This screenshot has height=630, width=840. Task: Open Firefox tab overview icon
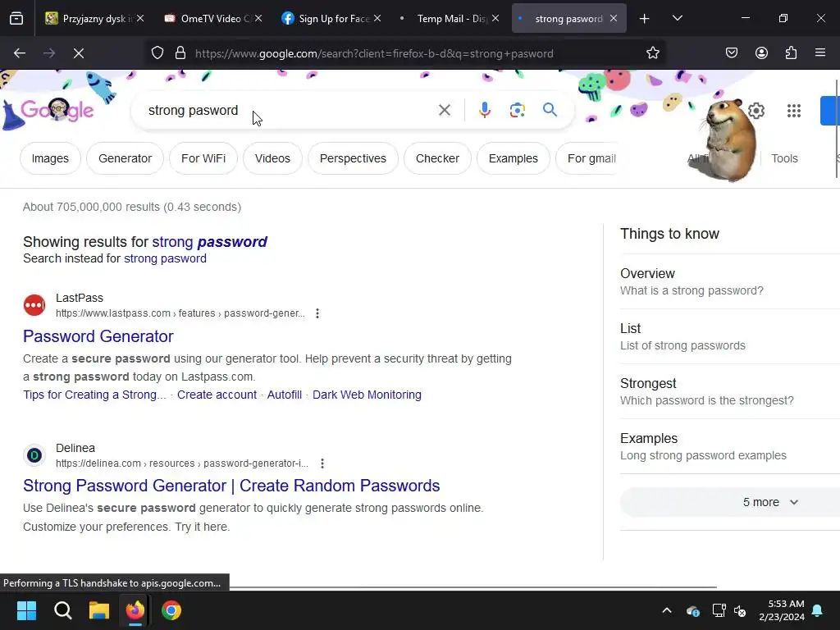coord(16,19)
